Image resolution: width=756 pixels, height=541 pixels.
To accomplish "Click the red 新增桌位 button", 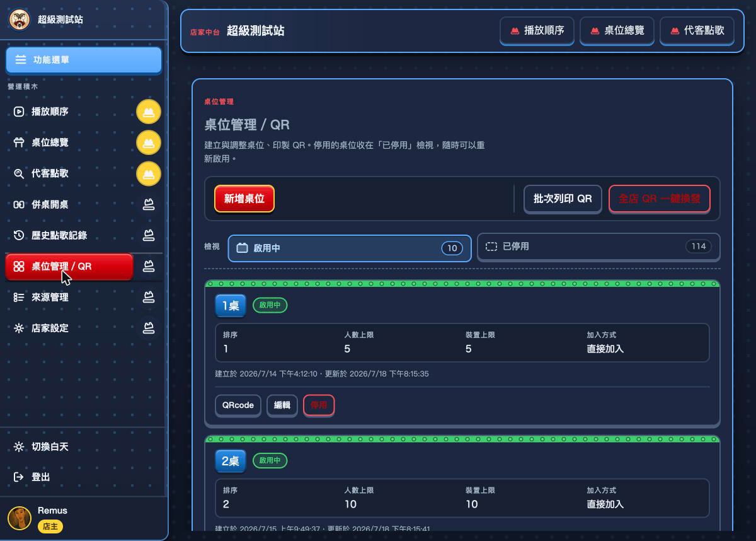I will [244, 199].
